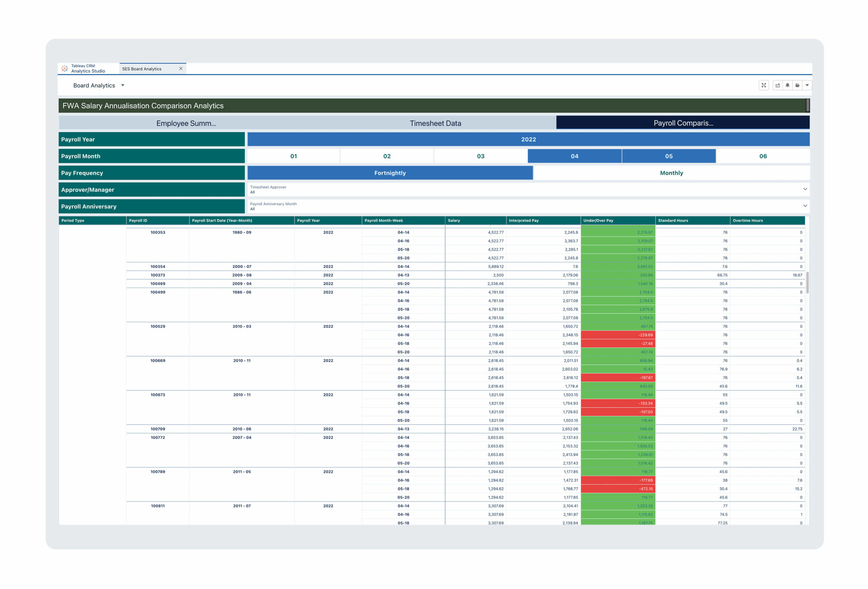
Task: Toggle Payroll Month 05 selection
Action: [x=669, y=156]
